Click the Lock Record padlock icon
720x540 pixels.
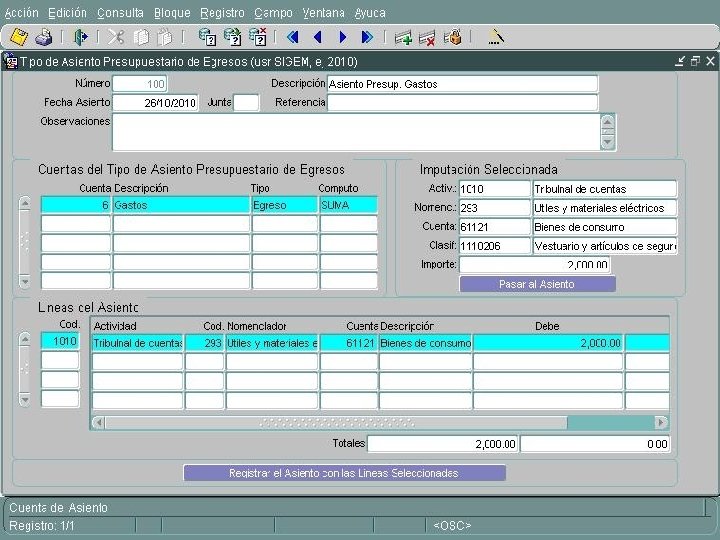point(452,37)
